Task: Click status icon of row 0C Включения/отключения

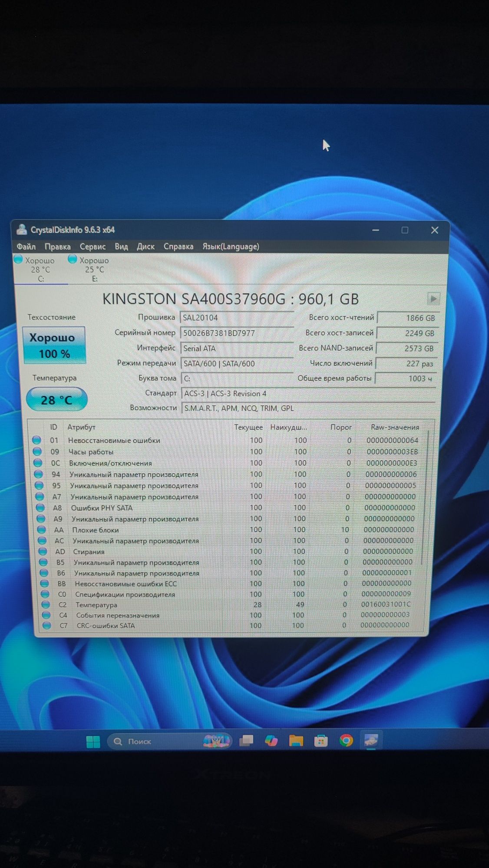Action: coord(38,463)
